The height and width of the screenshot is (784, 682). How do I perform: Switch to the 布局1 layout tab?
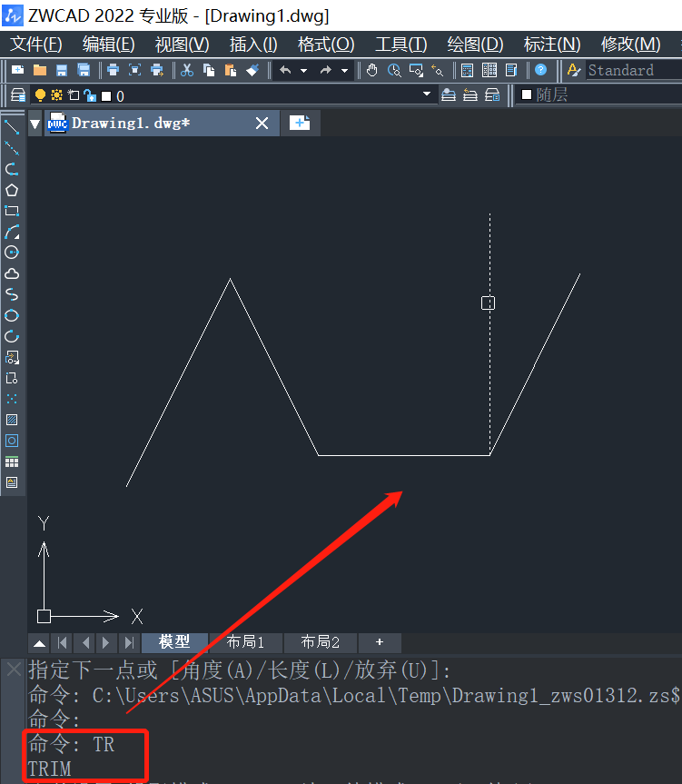(x=245, y=642)
